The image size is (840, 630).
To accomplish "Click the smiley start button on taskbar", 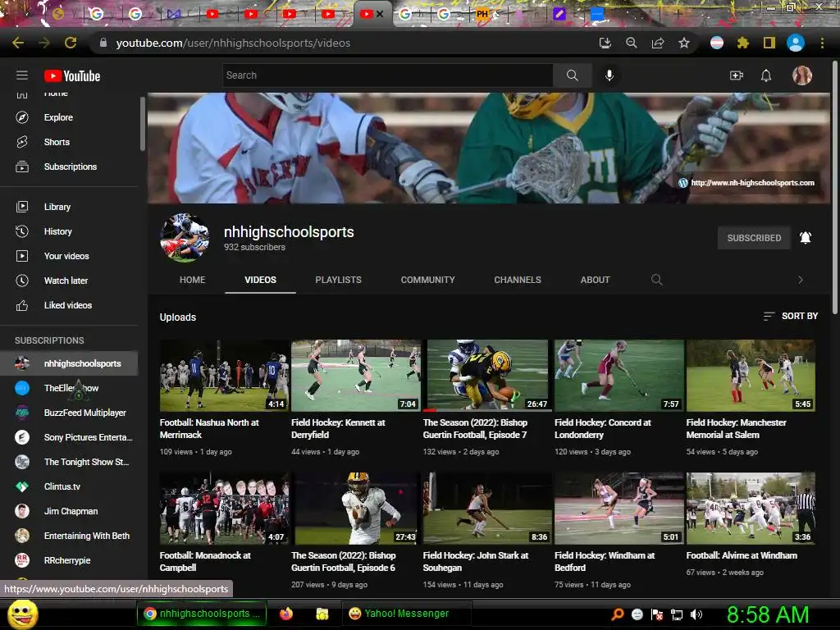I will click(x=22, y=614).
